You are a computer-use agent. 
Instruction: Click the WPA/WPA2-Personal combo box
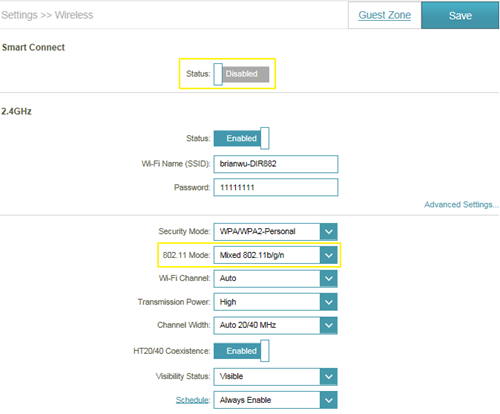[275, 232]
